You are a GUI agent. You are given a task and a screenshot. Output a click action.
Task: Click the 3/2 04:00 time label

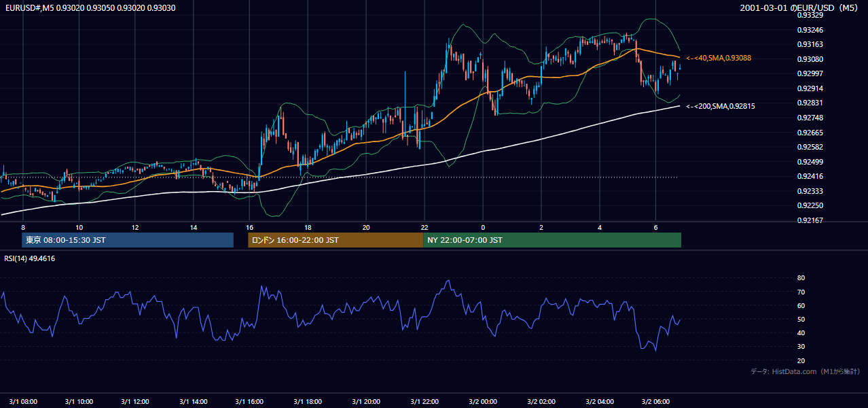[600, 401]
